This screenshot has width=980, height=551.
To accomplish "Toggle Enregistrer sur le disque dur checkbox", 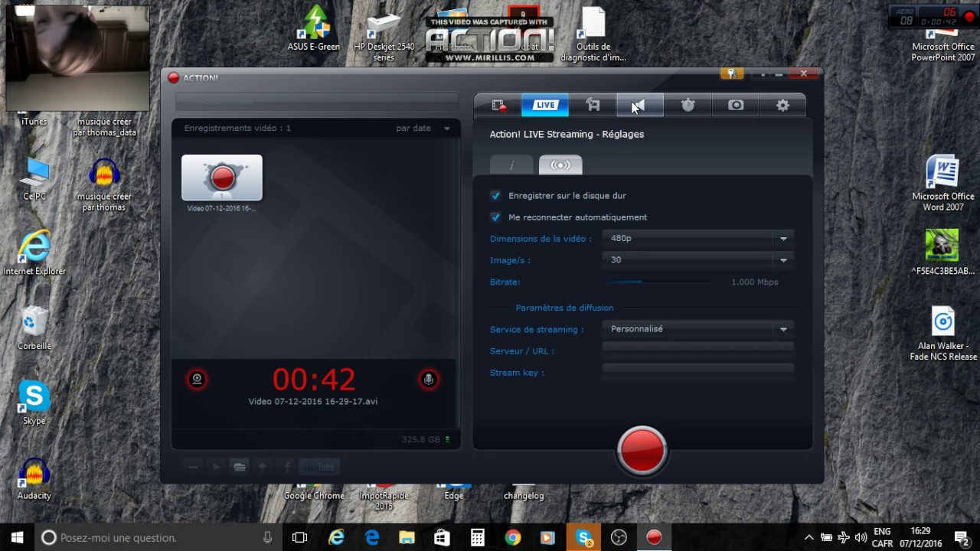I will coord(495,196).
